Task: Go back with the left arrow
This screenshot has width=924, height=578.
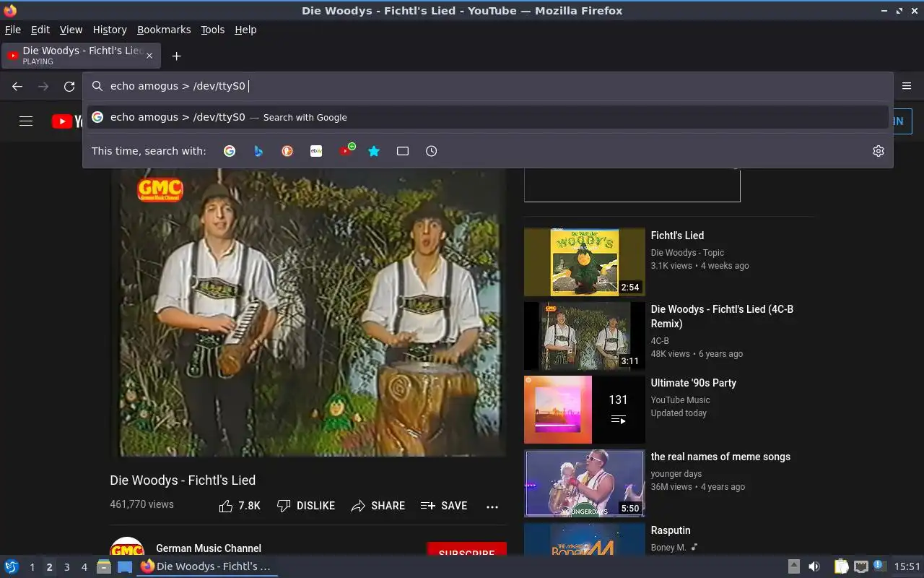Action: [17, 86]
